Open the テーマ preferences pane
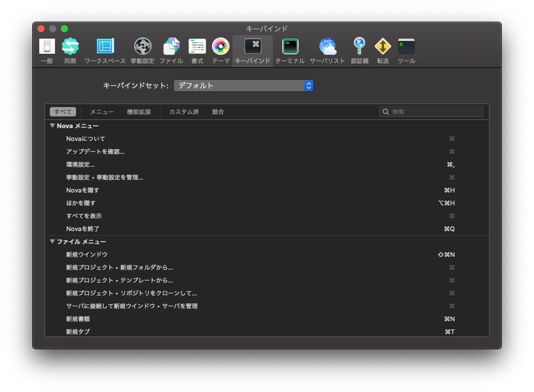This screenshot has height=392, width=534. (221, 51)
